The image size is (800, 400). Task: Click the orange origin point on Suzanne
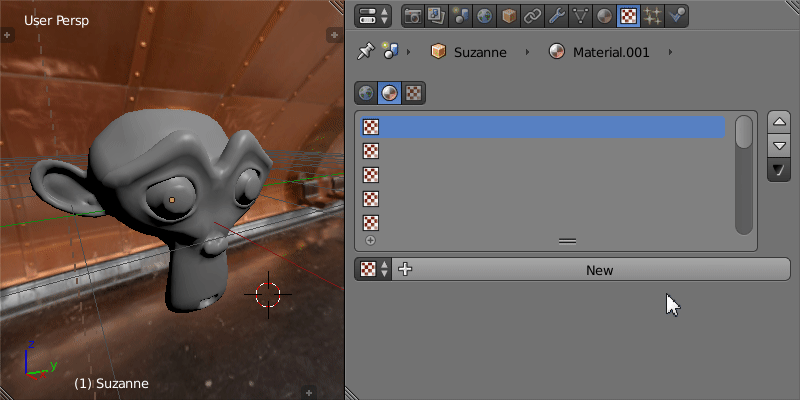(172, 200)
